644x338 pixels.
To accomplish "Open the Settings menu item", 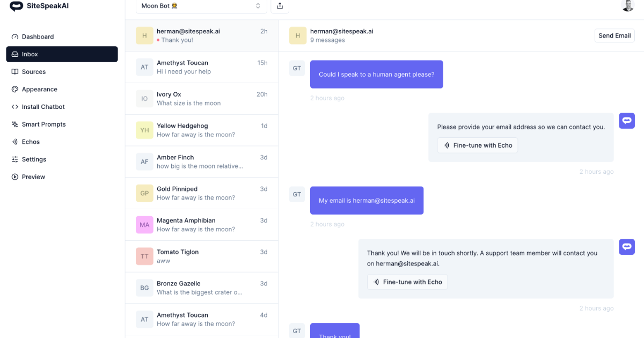I will pos(34,159).
